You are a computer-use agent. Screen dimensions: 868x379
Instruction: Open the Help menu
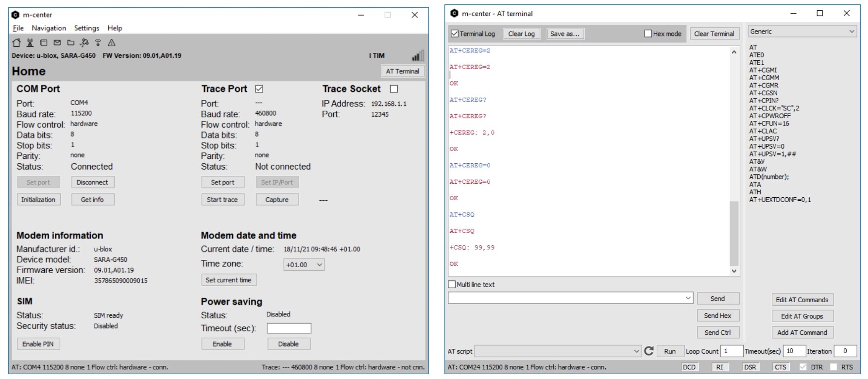click(x=115, y=28)
